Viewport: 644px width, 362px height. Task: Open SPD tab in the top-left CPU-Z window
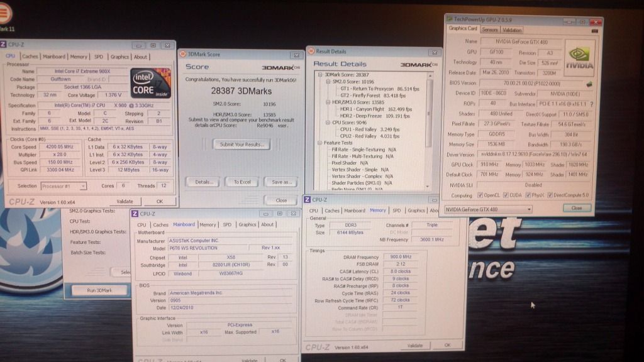click(99, 57)
